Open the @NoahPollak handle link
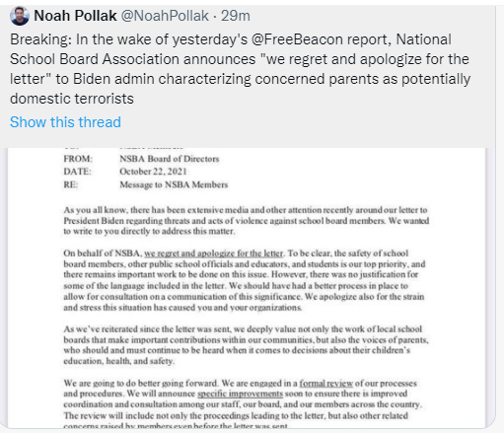The width and height of the screenshot is (504, 433). click(x=165, y=16)
